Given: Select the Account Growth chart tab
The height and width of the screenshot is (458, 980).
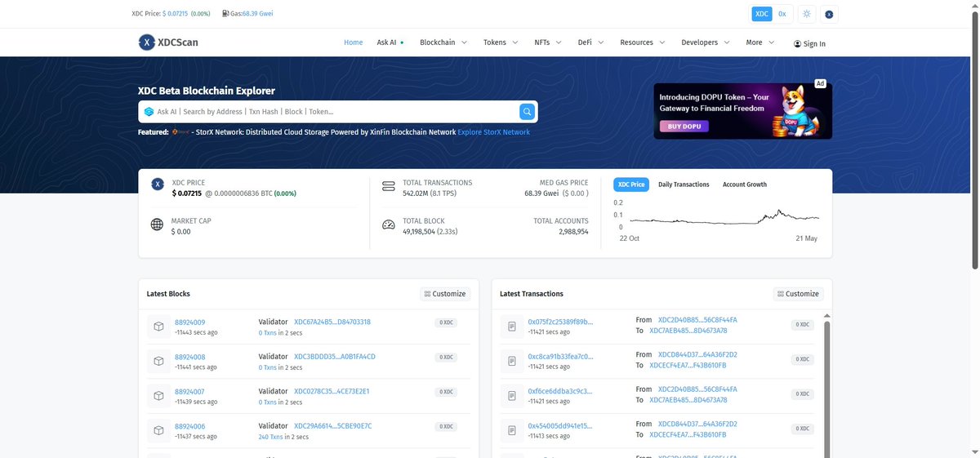Looking at the screenshot, I should [745, 185].
